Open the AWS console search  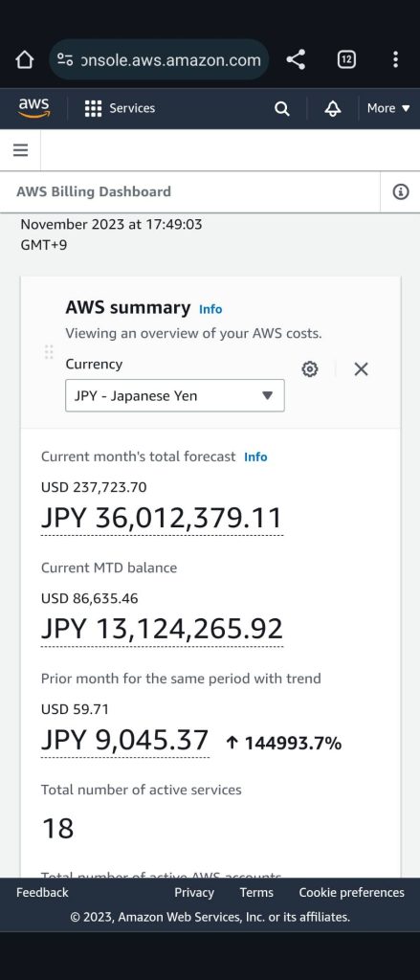click(282, 109)
